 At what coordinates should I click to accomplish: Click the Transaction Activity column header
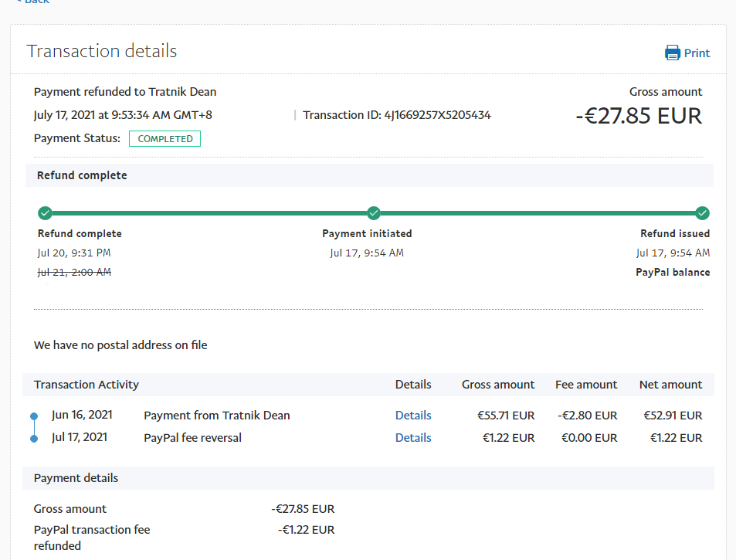[x=86, y=385]
